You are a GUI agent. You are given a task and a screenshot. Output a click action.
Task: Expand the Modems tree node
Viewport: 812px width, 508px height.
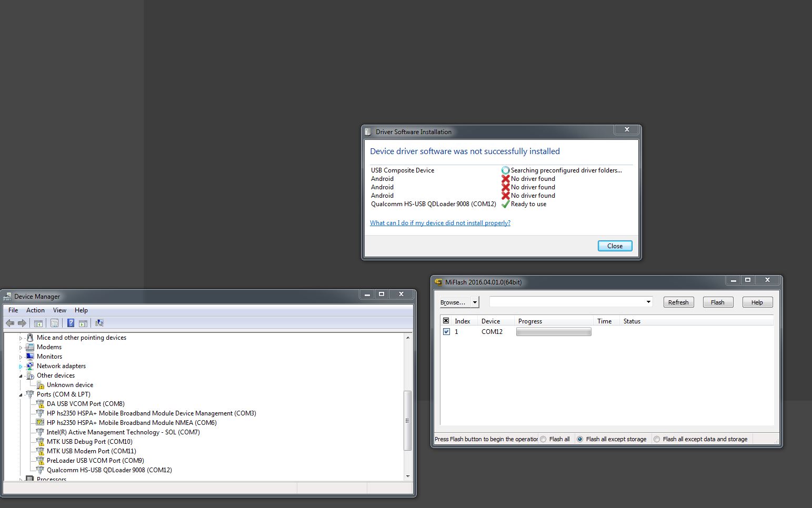21,348
